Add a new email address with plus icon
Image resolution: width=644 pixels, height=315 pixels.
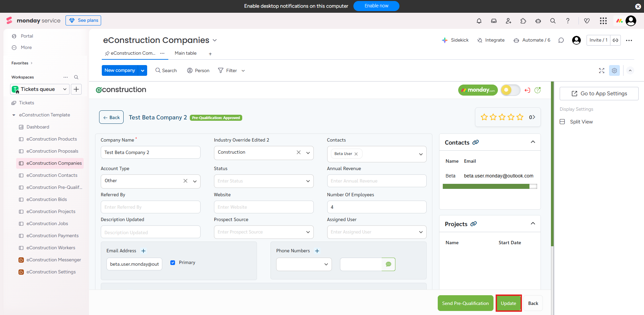(x=143, y=251)
